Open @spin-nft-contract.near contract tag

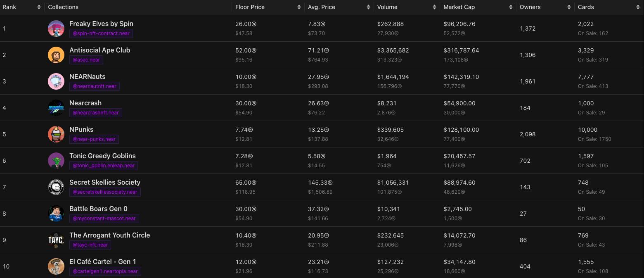101,33
